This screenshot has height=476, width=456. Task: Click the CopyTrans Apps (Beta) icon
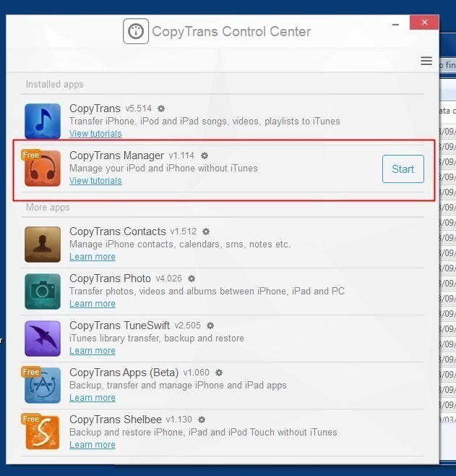pyautogui.click(x=43, y=386)
